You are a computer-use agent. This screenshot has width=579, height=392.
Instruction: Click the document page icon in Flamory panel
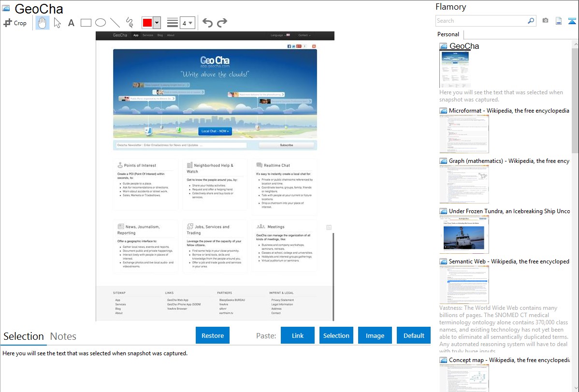coord(559,21)
